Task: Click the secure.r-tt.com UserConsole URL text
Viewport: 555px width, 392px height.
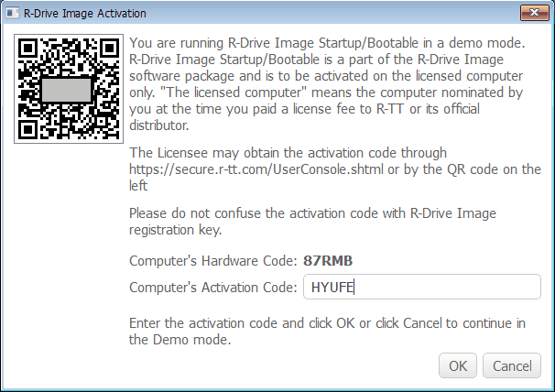Action: coord(256,169)
